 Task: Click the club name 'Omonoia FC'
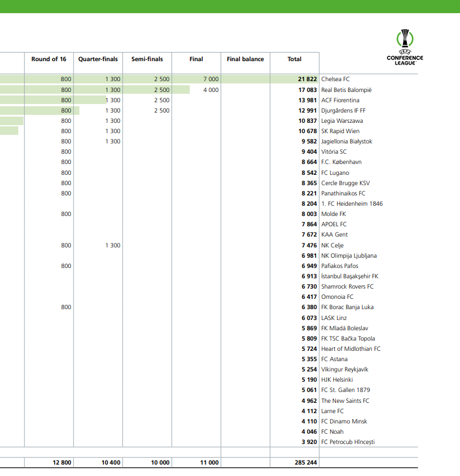coord(337,297)
